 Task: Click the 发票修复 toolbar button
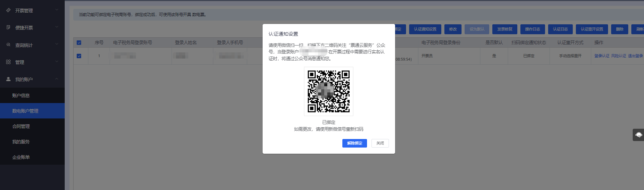[505, 29]
